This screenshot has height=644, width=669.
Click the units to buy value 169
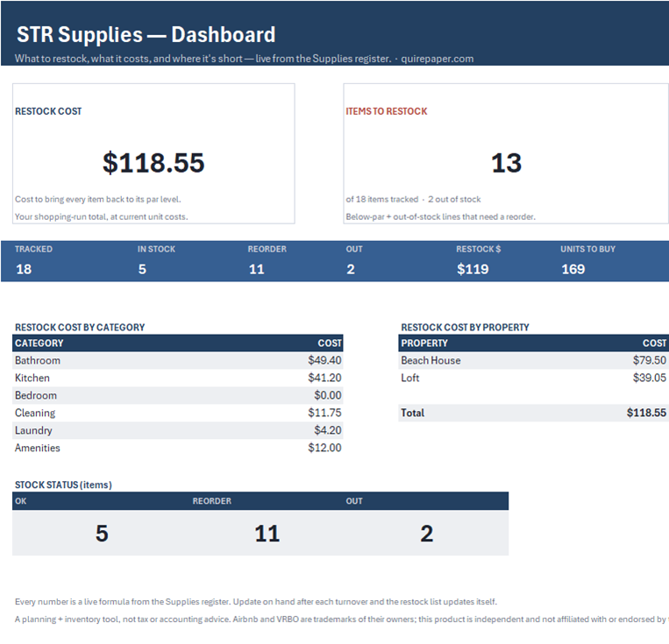[573, 269]
